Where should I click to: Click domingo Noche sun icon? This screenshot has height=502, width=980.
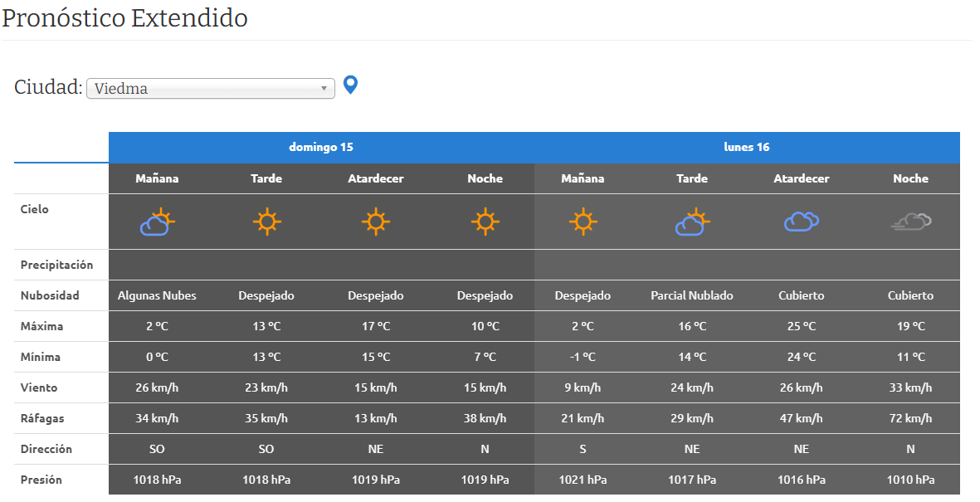[x=485, y=222]
